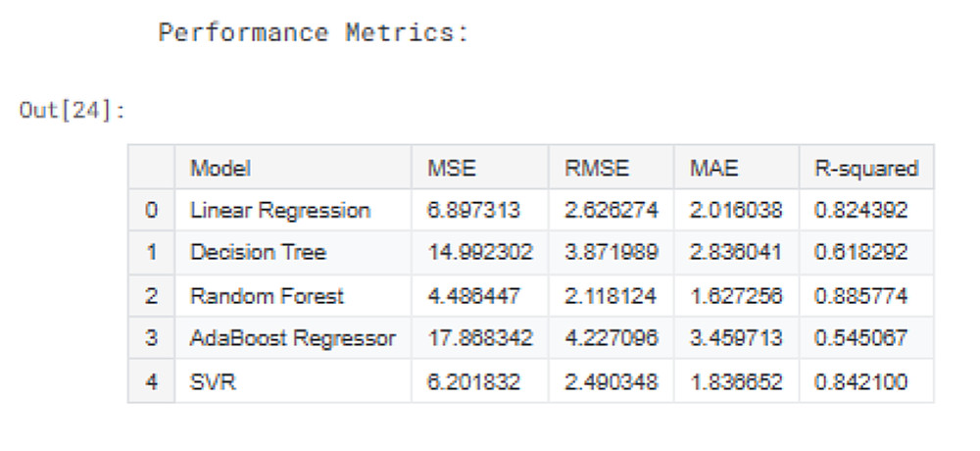Click row index 0 in the table

(x=151, y=211)
